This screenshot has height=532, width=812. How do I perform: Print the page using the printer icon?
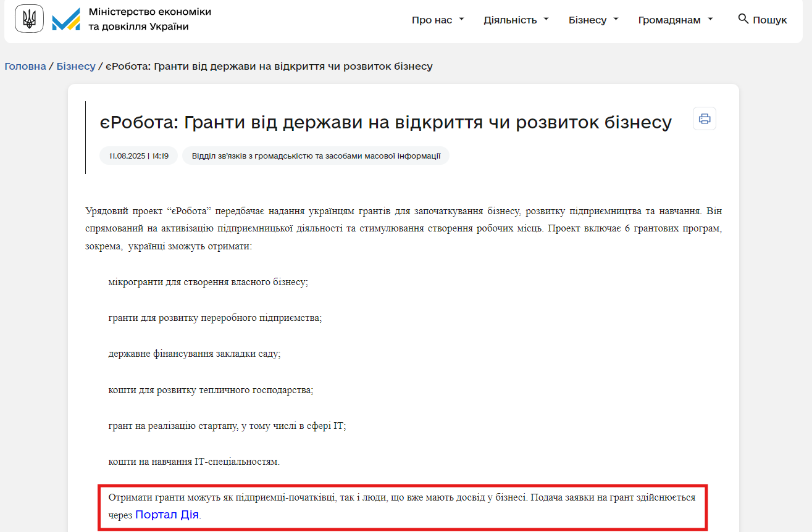pyautogui.click(x=705, y=118)
